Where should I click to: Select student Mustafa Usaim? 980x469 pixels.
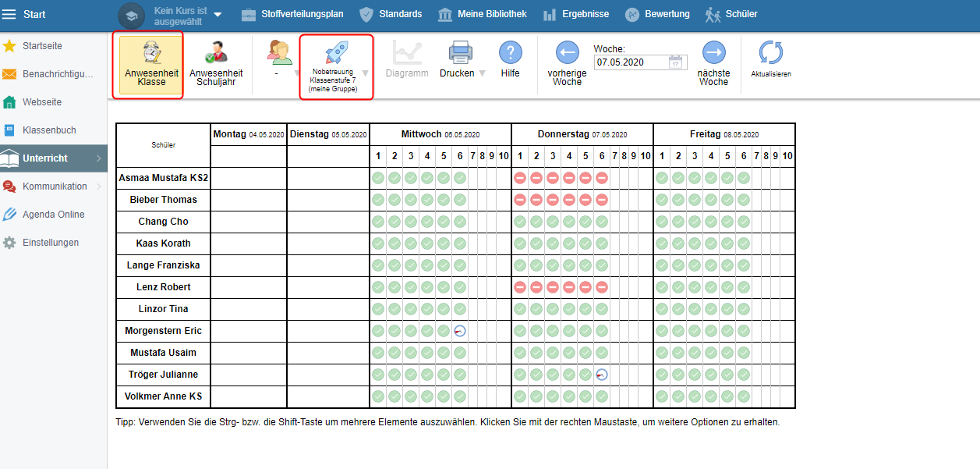tap(163, 353)
